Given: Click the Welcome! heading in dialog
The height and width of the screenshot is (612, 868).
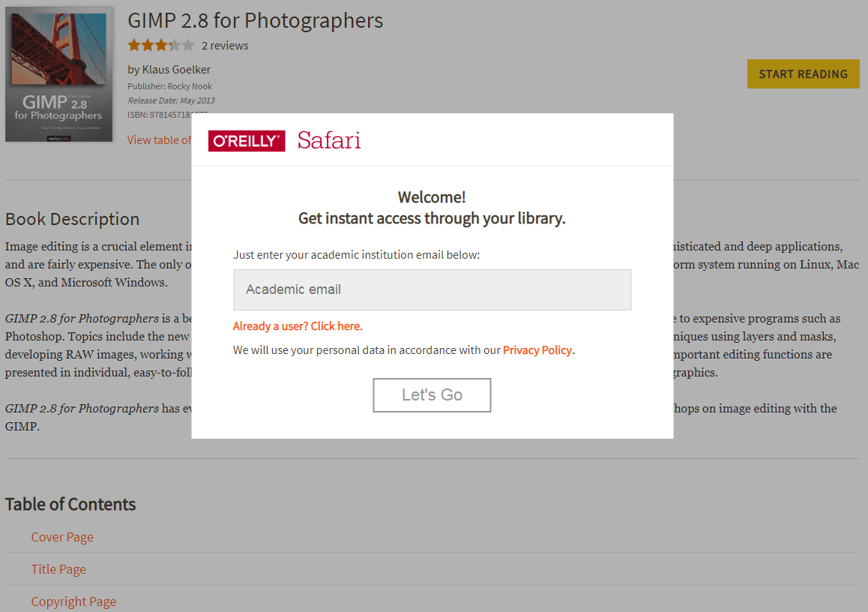Looking at the screenshot, I should pyautogui.click(x=432, y=197).
